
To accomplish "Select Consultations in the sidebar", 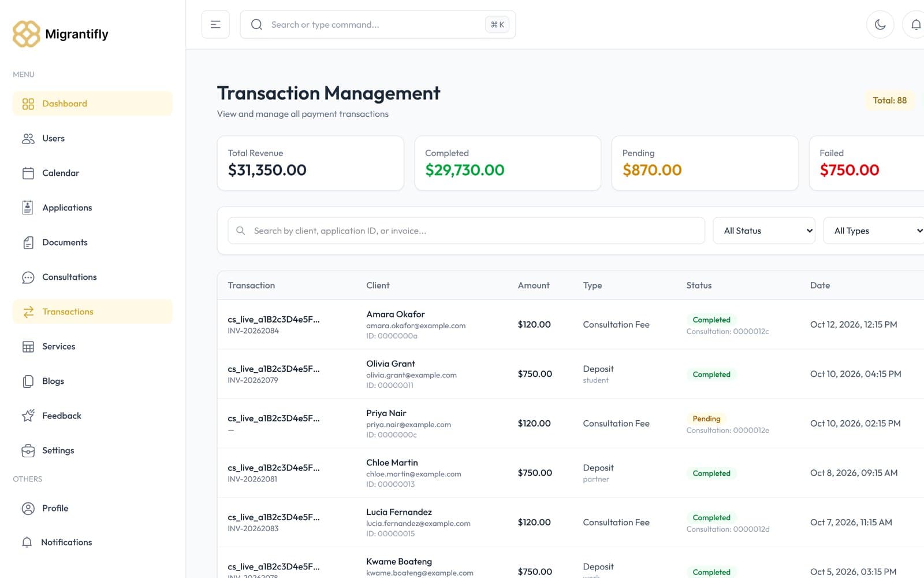I will tap(92, 277).
